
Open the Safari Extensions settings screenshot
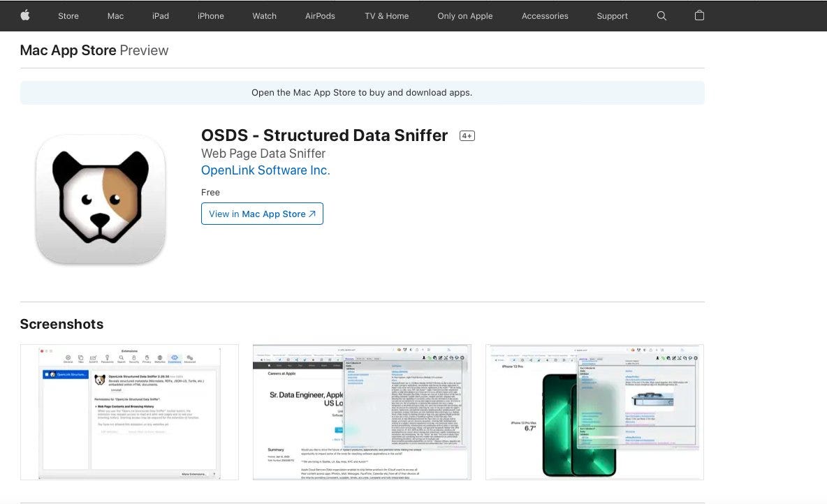[129, 413]
